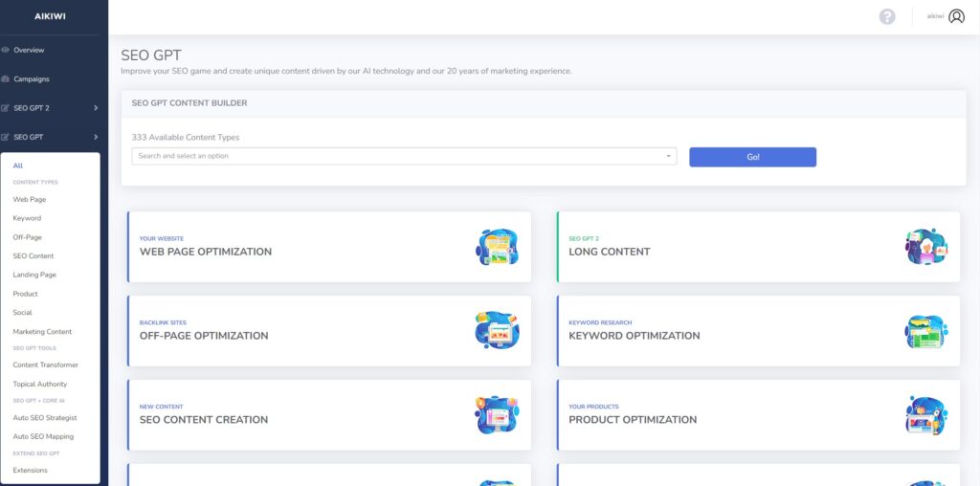Open WEB PAGE OPTIMIZATION card title
The image size is (980, 486).
click(206, 252)
